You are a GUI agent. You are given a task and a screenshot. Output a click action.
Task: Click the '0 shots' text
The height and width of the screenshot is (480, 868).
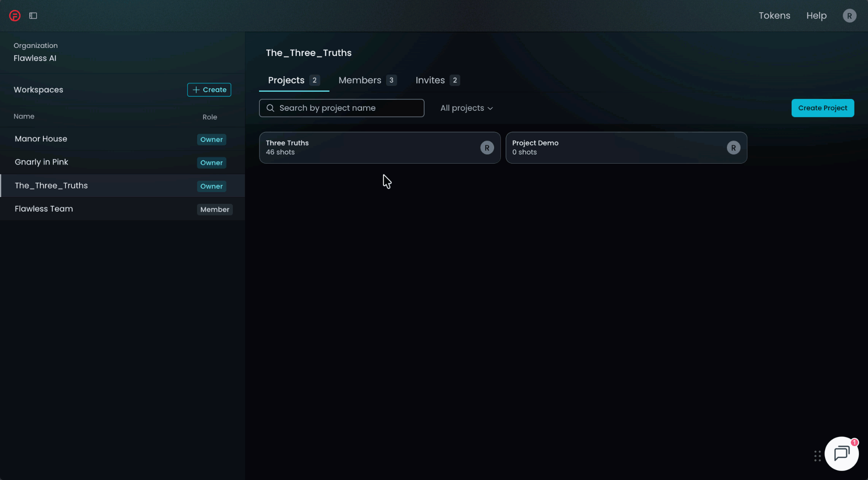pos(524,152)
